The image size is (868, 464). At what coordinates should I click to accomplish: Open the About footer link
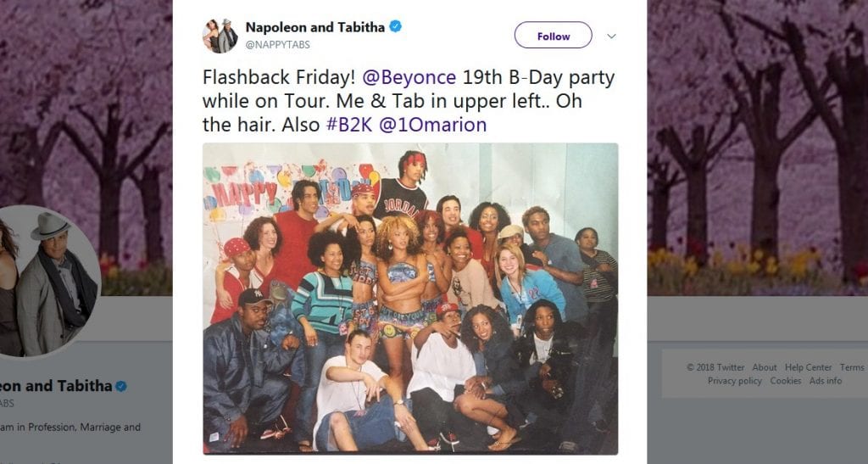click(764, 367)
